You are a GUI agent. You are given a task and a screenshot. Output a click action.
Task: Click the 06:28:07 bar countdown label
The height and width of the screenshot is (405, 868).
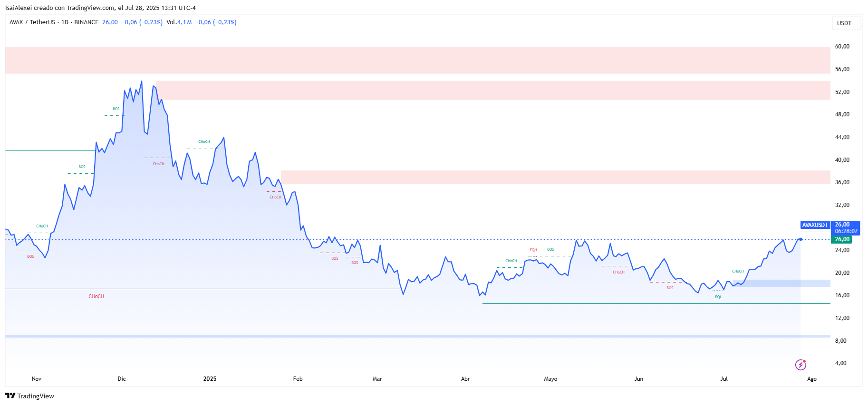846,231
